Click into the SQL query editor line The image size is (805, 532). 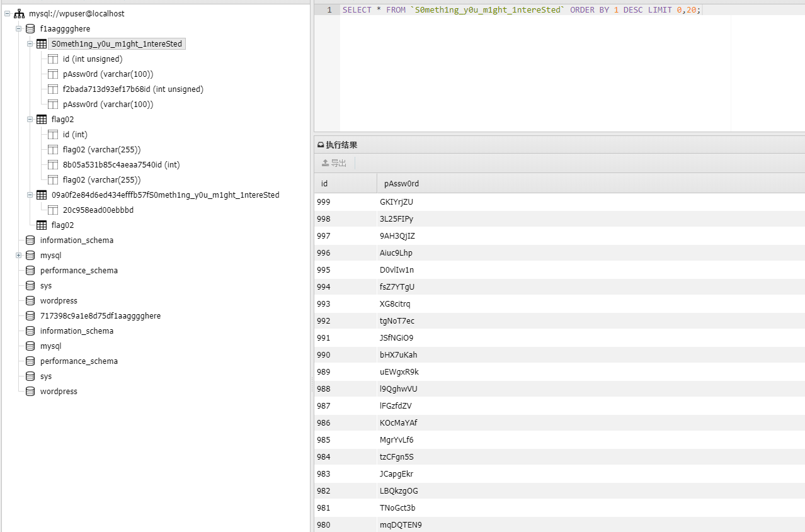coord(522,10)
